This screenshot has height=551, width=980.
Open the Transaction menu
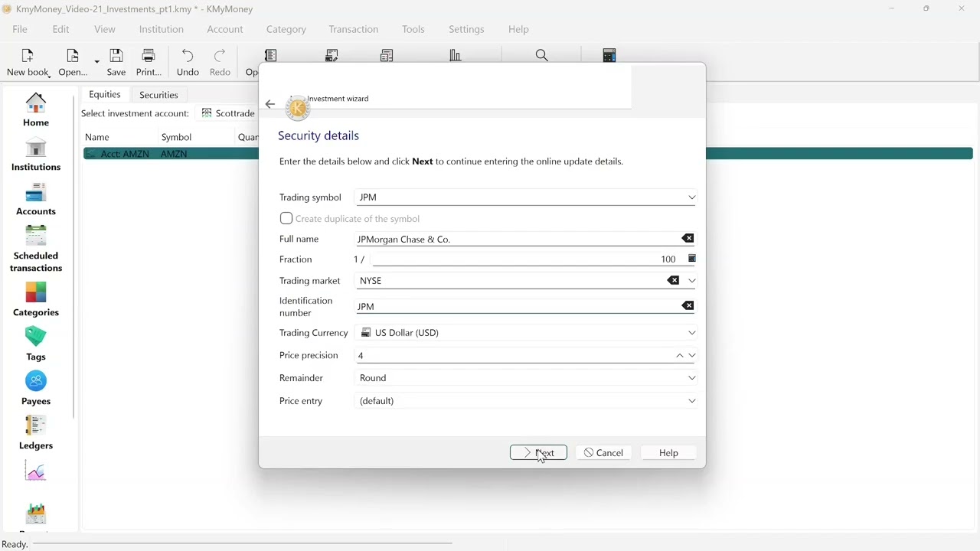pos(354,29)
